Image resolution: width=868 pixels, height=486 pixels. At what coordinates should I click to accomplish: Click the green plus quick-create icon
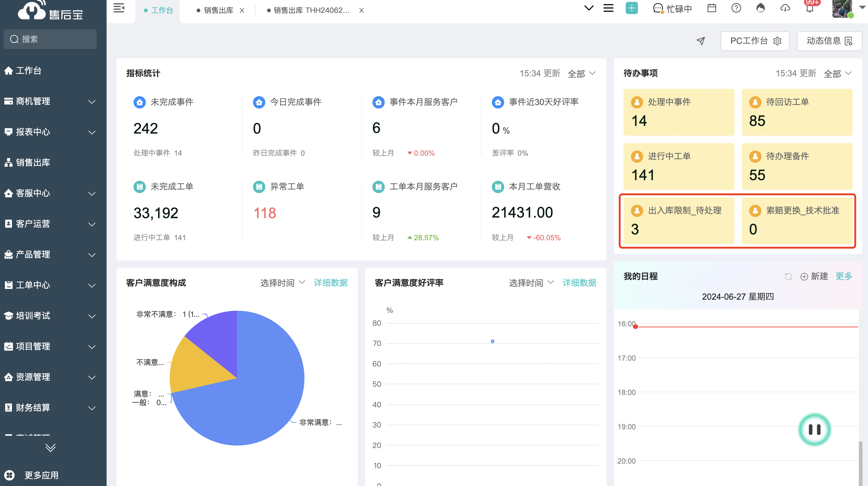632,8
